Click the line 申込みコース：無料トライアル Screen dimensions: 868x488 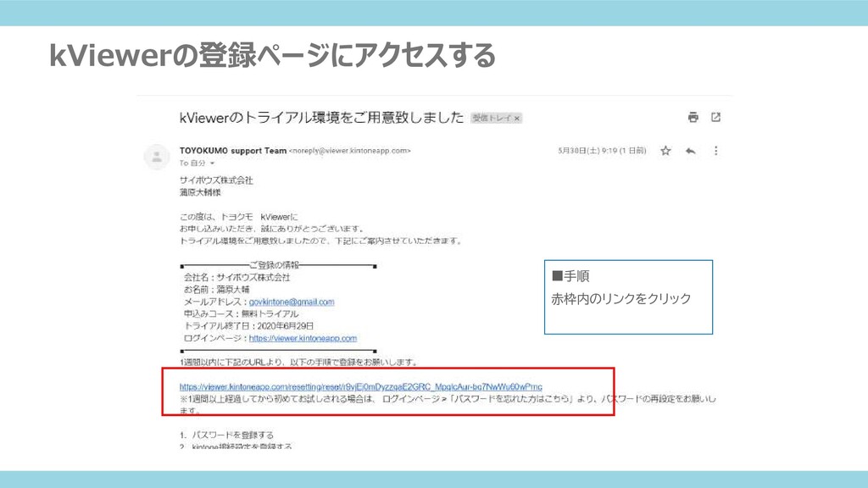click(x=241, y=313)
